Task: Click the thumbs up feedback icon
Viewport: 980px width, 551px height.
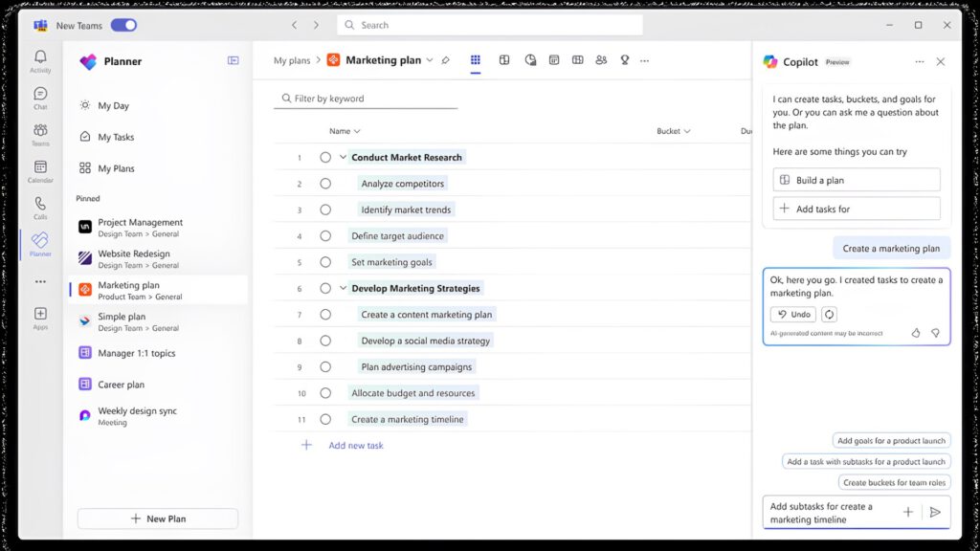Action: click(916, 333)
